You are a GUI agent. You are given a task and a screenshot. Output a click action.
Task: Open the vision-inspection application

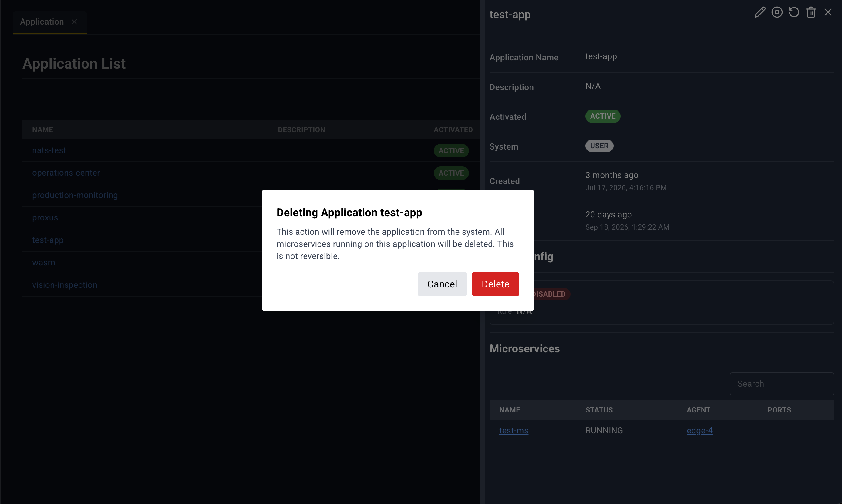[65, 285]
